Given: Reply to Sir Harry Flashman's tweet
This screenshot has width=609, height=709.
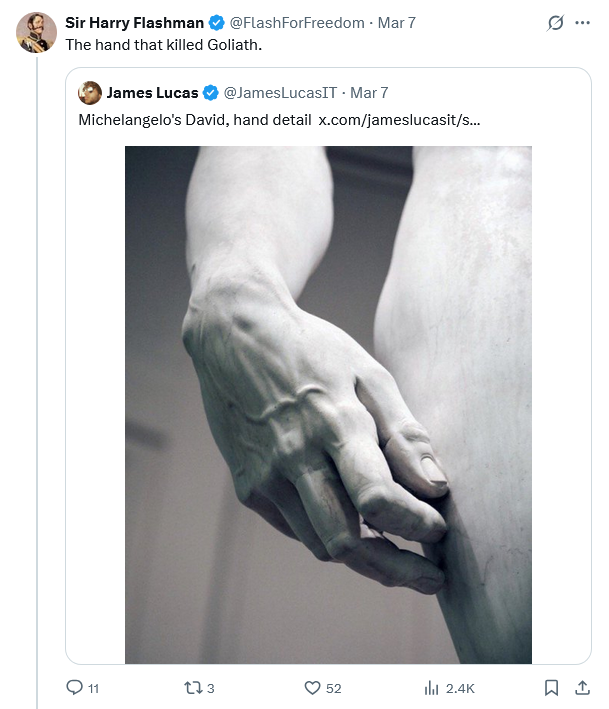Looking at the screenshot, I should tap(75, 688).
